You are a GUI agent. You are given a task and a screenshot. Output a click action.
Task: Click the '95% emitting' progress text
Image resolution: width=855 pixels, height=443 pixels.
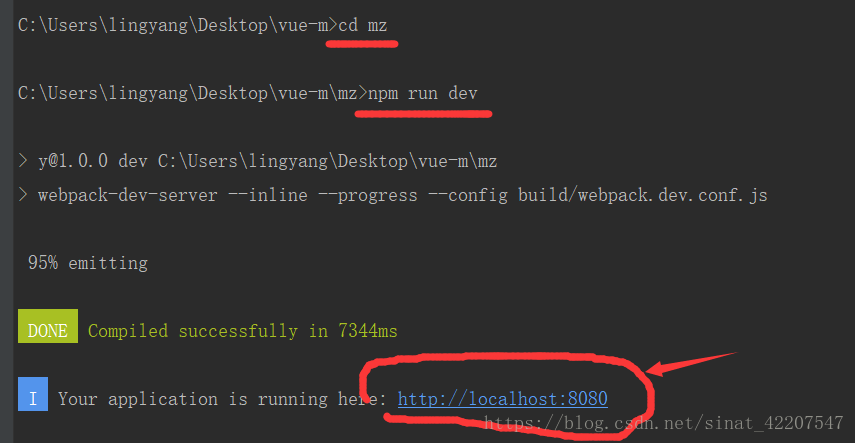coord(88,263)
